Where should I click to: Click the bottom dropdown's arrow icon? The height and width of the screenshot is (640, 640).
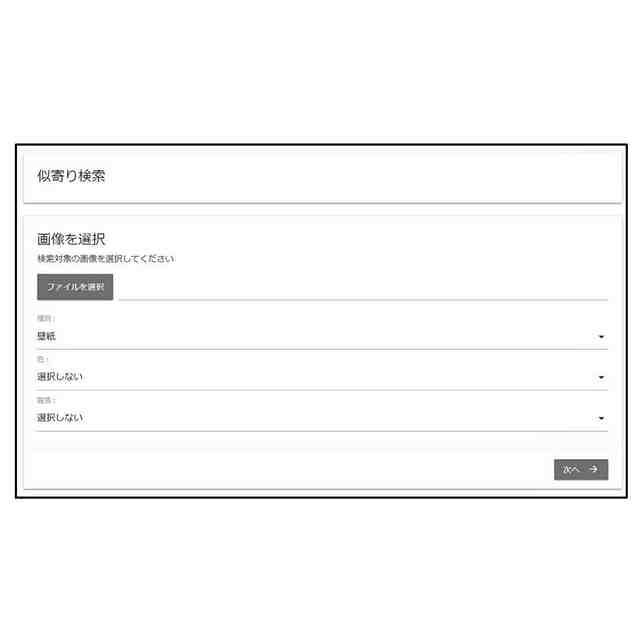click(x=601, y=419)
